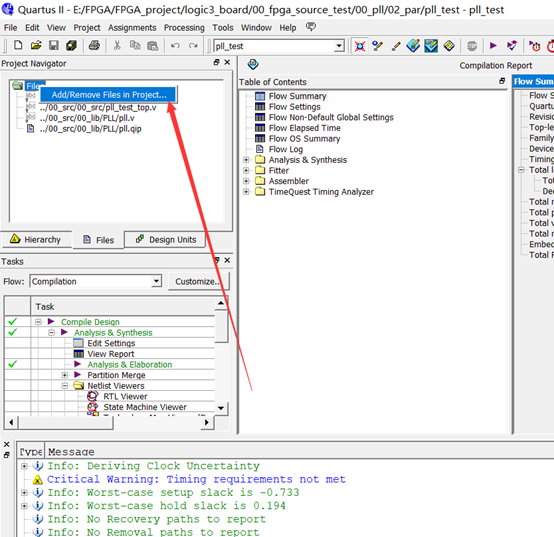Open the Project menu
The height and width of the screenshot is (537, 554).
click(87, 28)
